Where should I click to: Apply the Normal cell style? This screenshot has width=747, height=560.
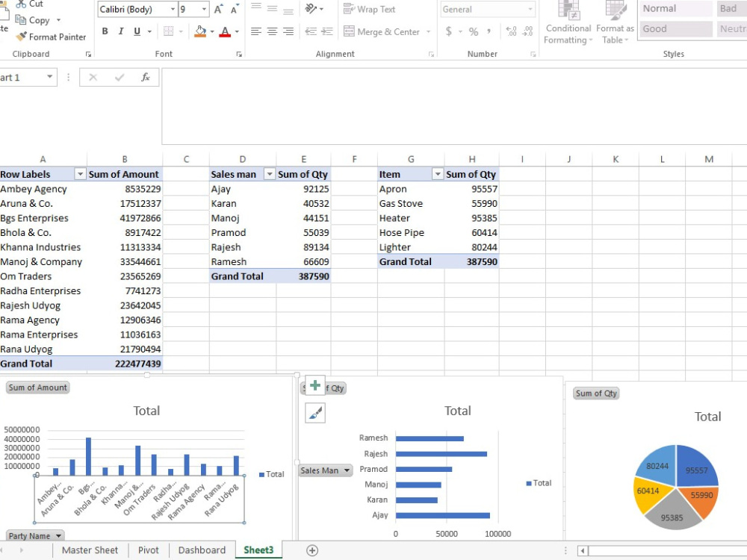675,8
